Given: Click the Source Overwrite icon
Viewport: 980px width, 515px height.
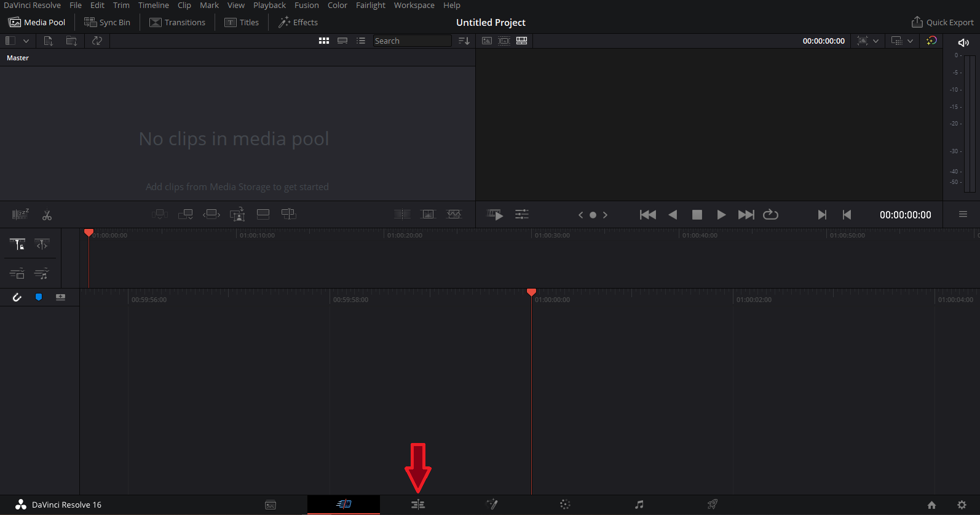Looking at the screenshot, I should tap(288, 214).
